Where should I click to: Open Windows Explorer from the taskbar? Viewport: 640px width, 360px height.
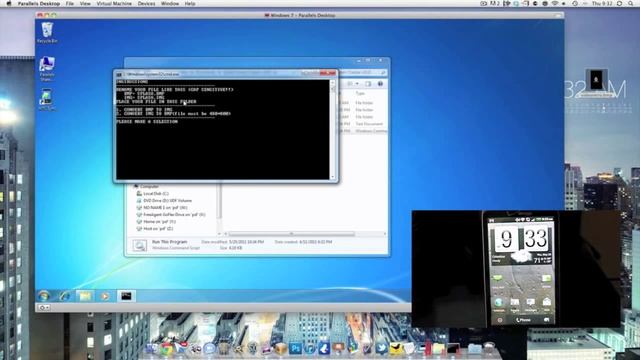(x=85, y=296)
